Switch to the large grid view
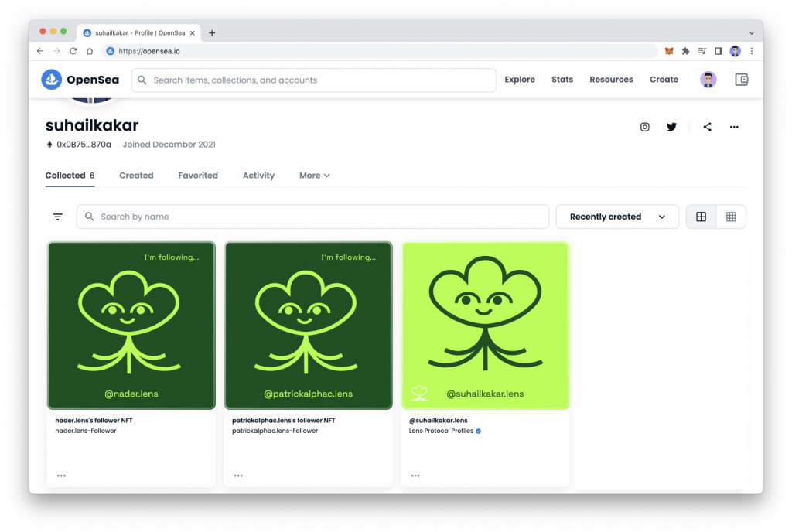792x532 pixels. (701, 217)
